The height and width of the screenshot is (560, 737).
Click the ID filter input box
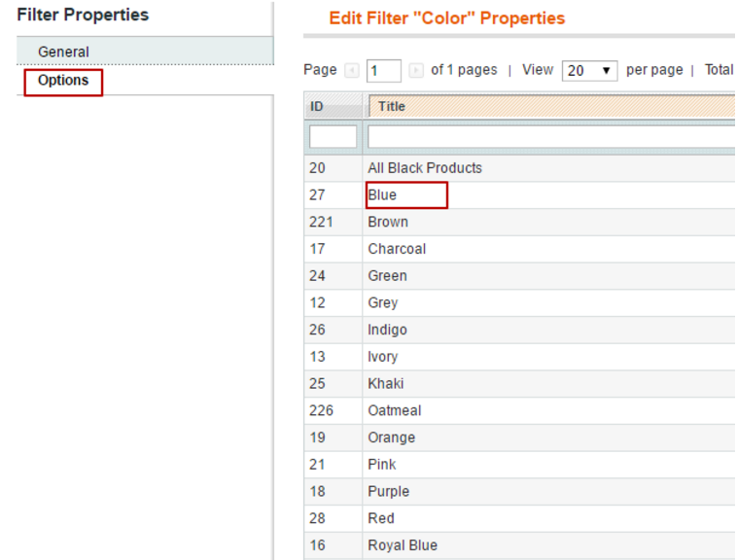pos(333,136)
